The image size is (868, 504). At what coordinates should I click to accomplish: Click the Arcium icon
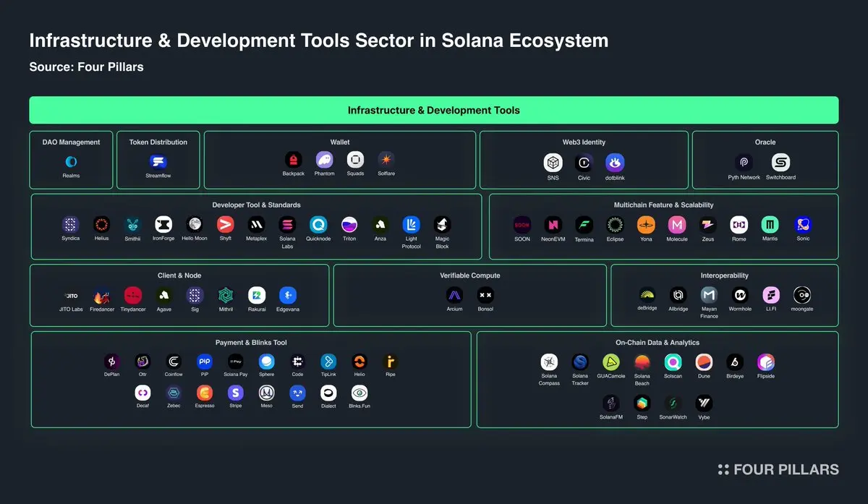pyautogui.click(x=455, y=295)
